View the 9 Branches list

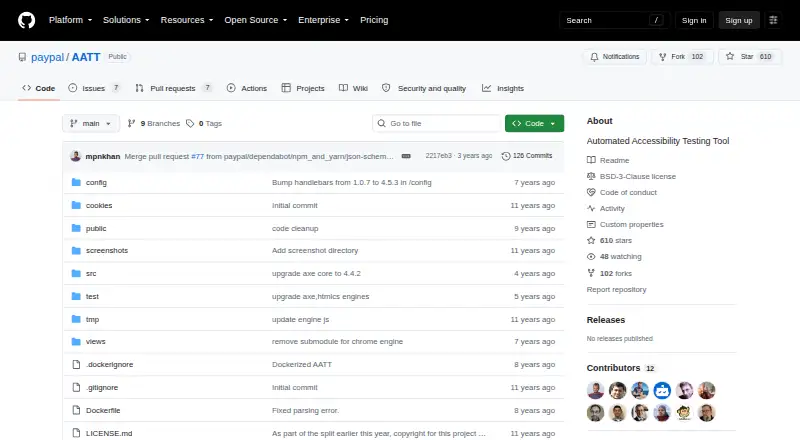(x=154, y=124)
